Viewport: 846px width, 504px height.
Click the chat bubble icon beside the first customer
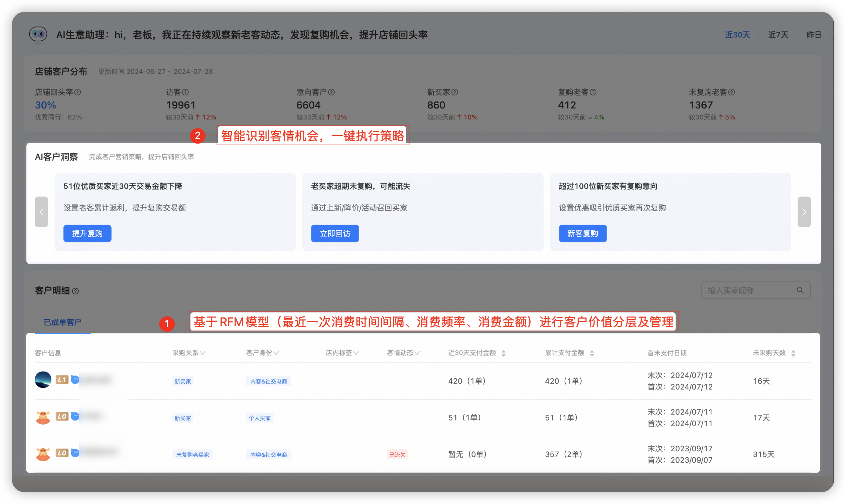coord(75,380)
